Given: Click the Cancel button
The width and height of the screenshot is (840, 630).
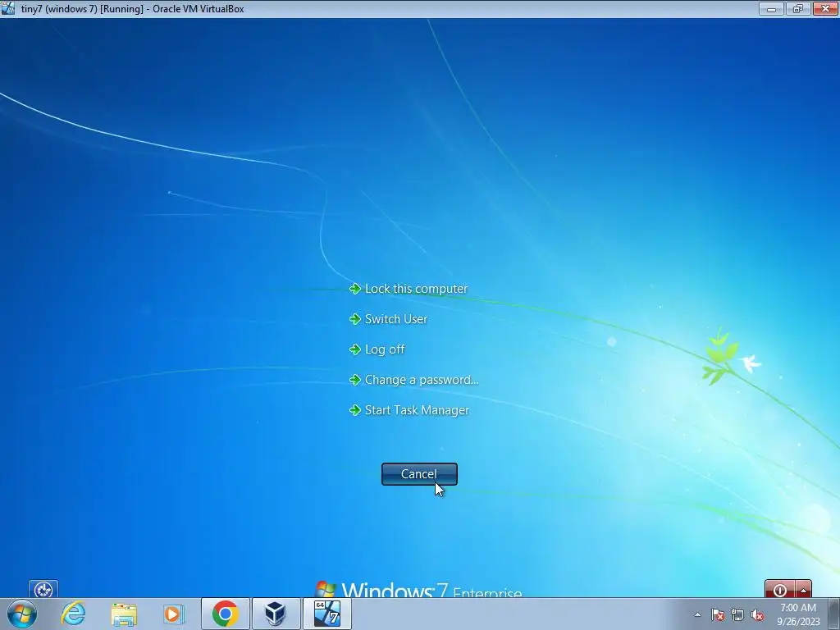Looking at the screenshot, I should click(x=419, y=474).
